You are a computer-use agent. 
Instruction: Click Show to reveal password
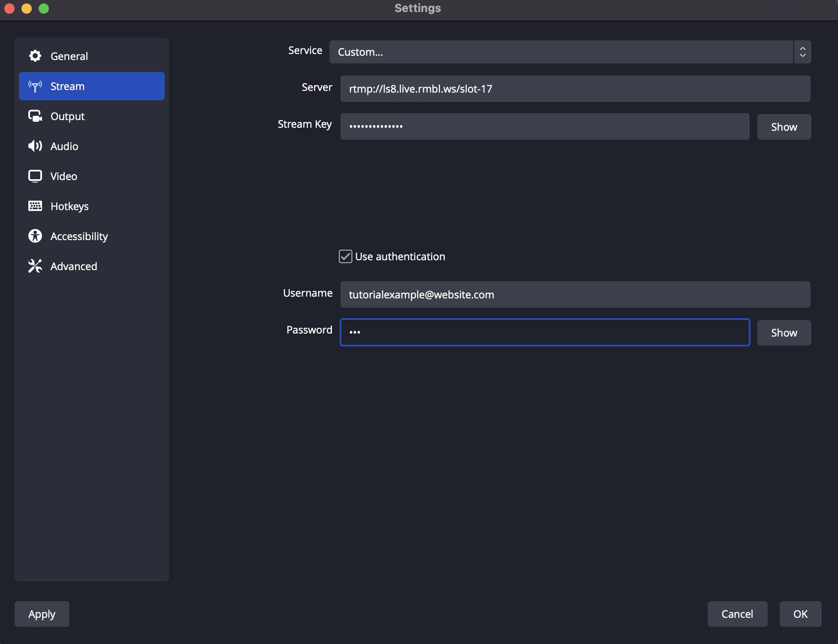coord(784,332)
